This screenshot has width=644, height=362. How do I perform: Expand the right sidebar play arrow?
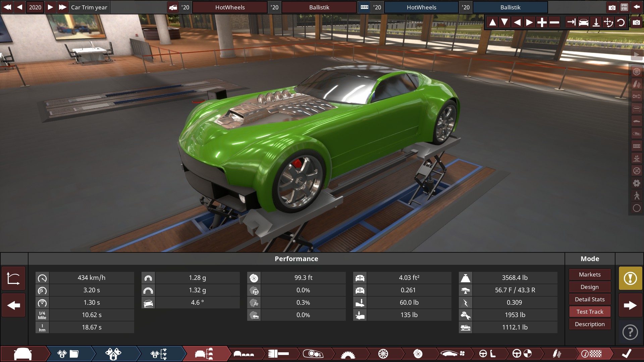(x=636, y=55)
